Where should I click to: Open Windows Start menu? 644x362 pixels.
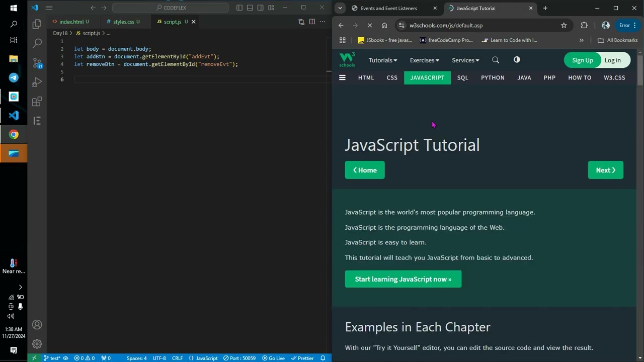14,8
